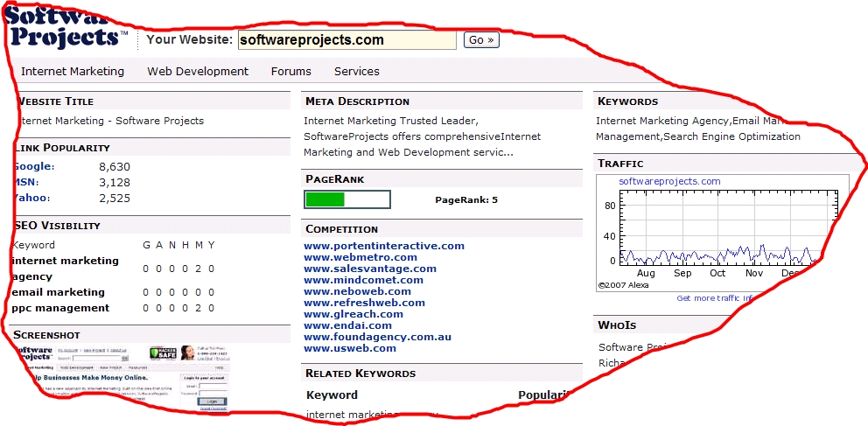Screen dimensions: 868x426
Task: Open competitor www.mindcomet.com
Action: (x=363, y=280)
